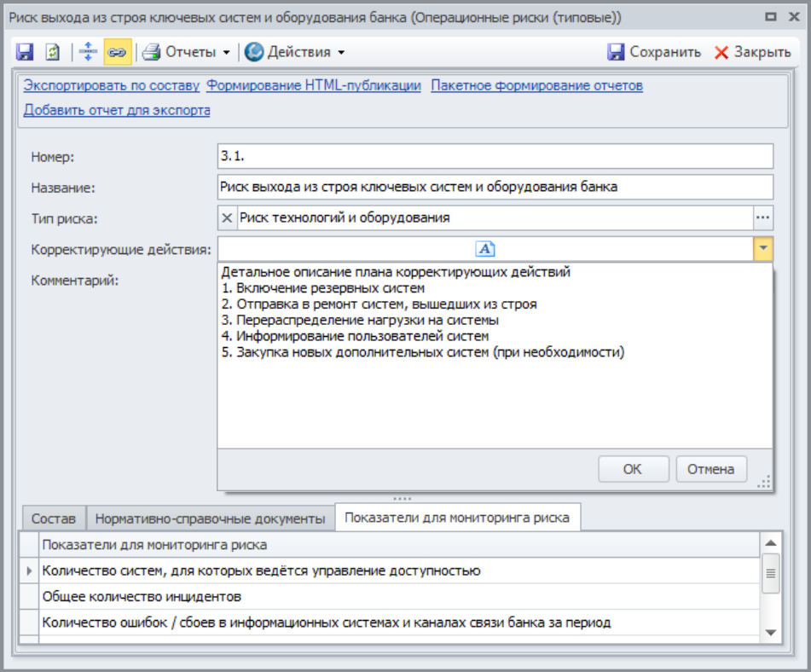Click Добавить отчет для экспорта link

coord(117,110)
